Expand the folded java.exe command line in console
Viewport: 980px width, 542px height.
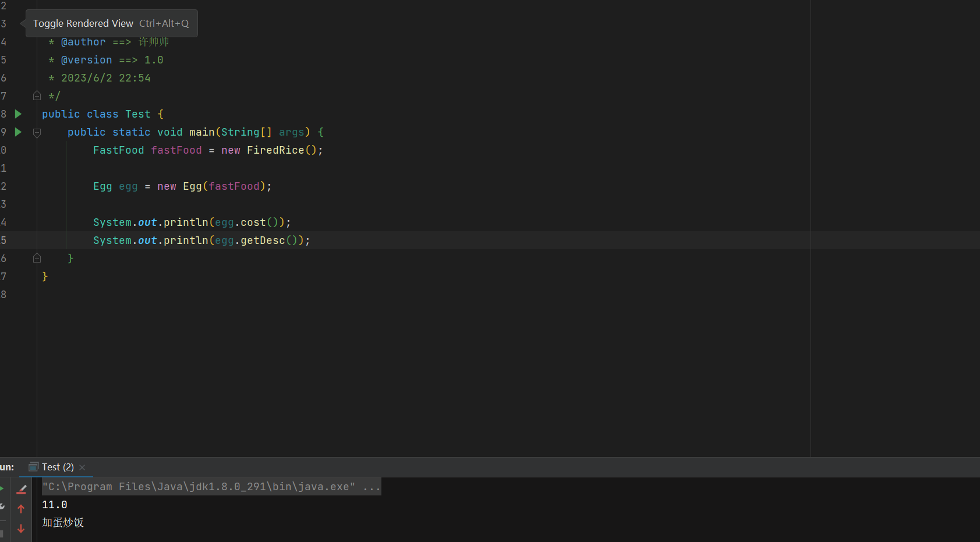(371, 487)
